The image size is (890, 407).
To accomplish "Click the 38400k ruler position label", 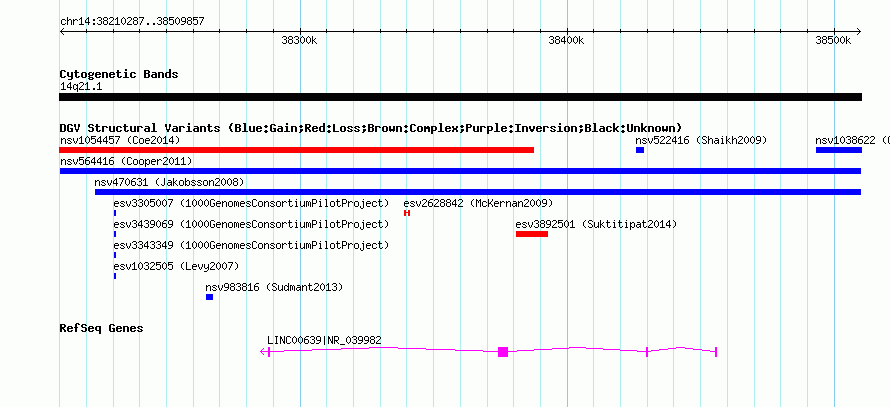I will tap(566, 40).
